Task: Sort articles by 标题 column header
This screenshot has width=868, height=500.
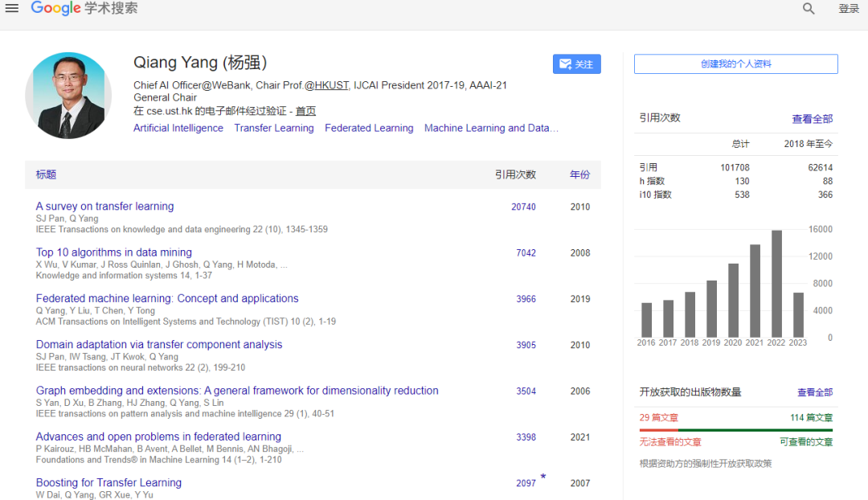Action: coord(46,175)
